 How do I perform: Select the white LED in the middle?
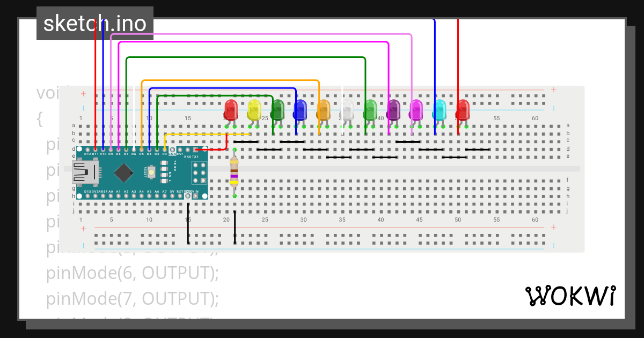click(x=348, y=110)
